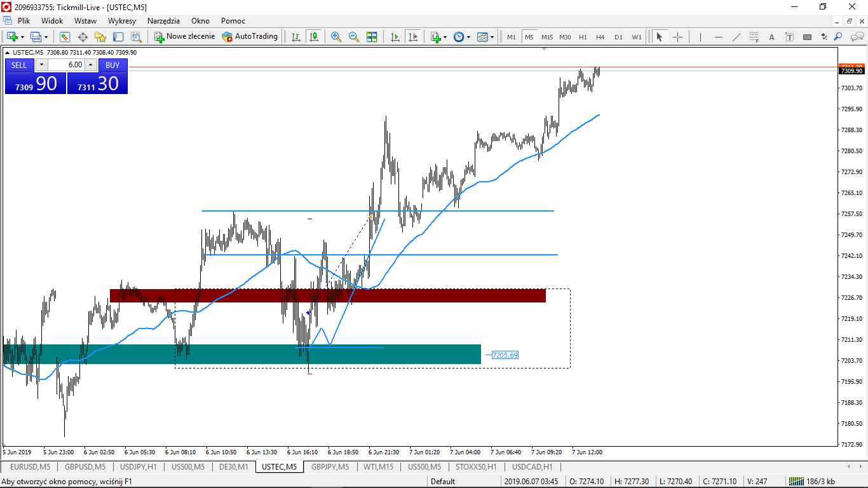Viewport: 868px width, 488px height.
Task: Choose the horizontal line drawing tool
Action: pyautogui.click(x=719, y=37)
